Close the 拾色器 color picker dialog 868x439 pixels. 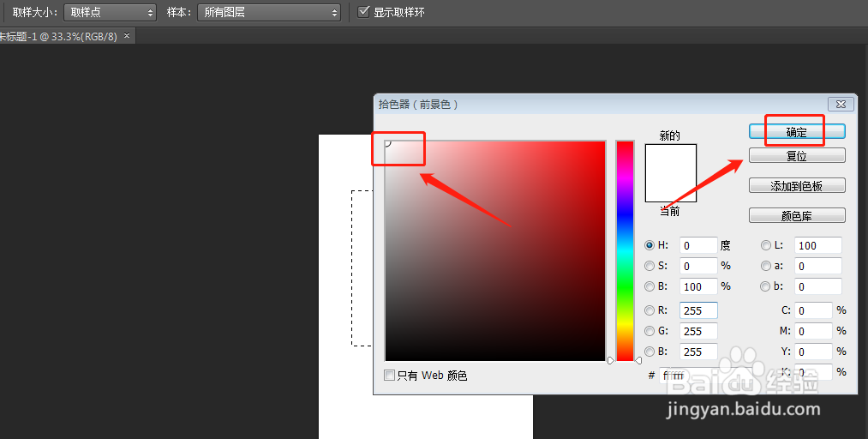point(841,104)
